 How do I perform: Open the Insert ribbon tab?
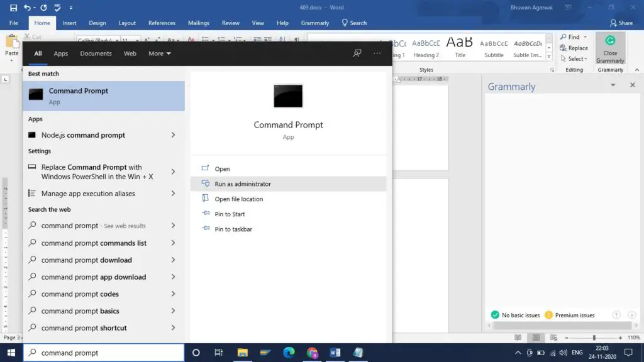tap(69, 23)
